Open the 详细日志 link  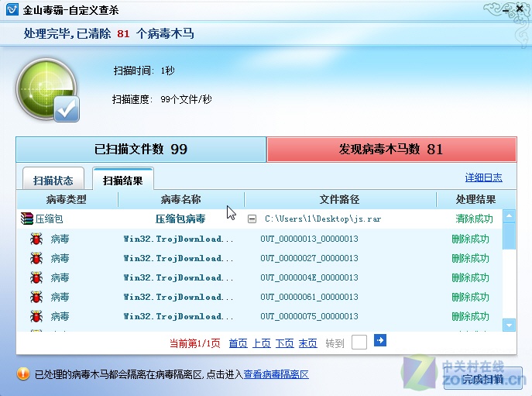coord(483,177)
